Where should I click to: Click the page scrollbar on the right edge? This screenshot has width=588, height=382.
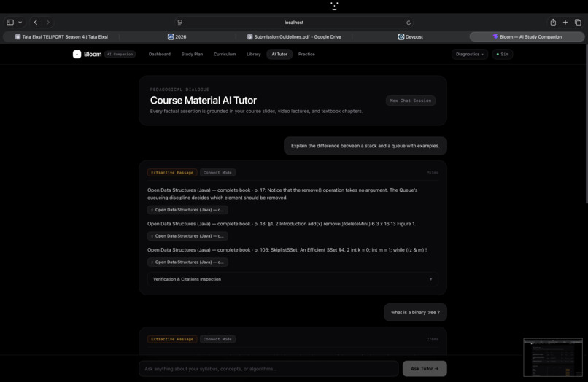[x=586, y=124]
